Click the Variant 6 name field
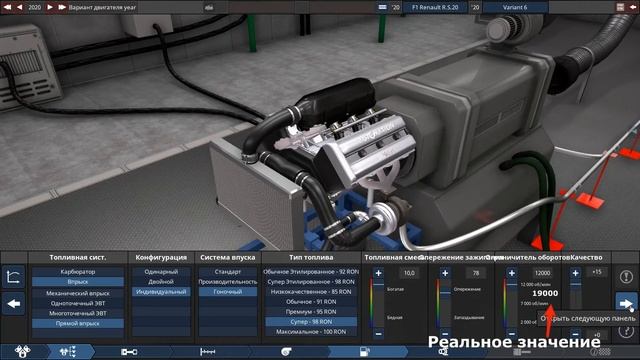Screen dimensions: 640x360 tap(515, 7)
